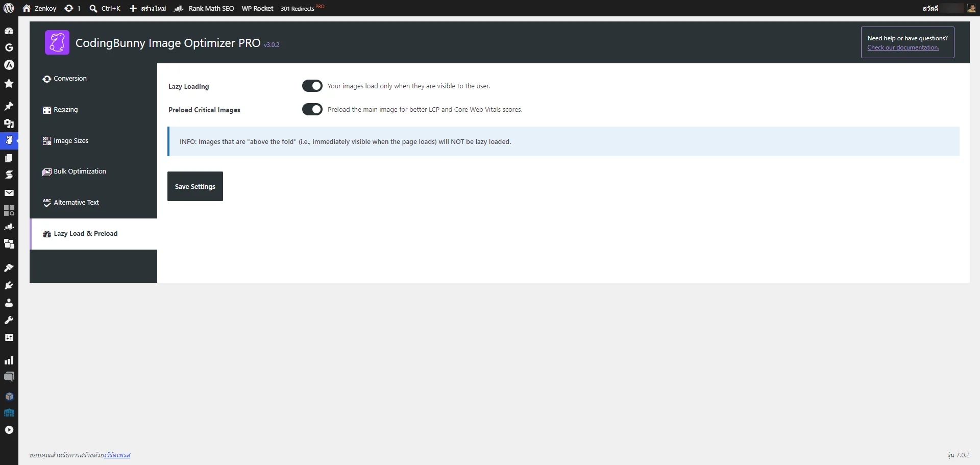Open Posts pushpin icon in sidebar
This screenshot has width=980, height=465.
click(x=9, y=106)
